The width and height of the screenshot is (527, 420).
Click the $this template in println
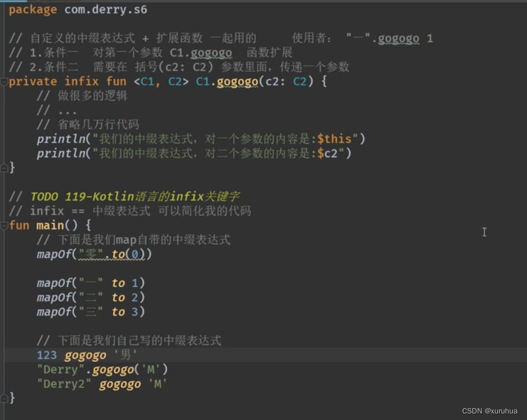(334, 139)
